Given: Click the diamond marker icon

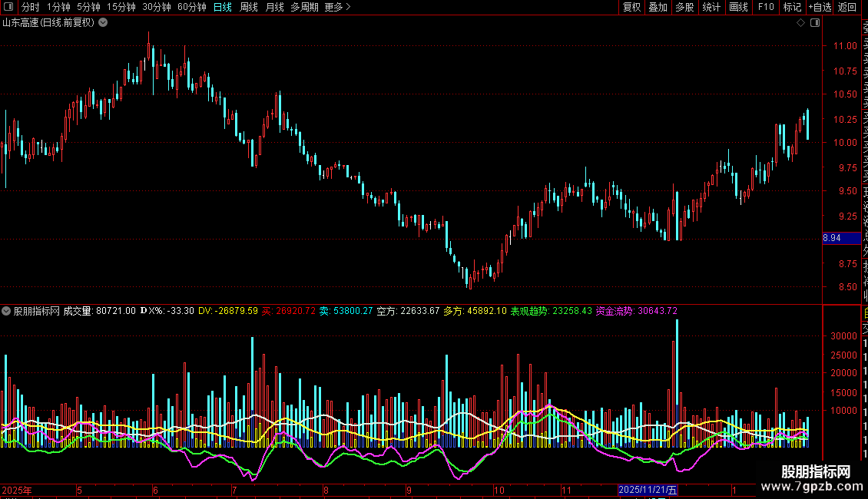Looking at the screenshot, I should pos(801,22).
